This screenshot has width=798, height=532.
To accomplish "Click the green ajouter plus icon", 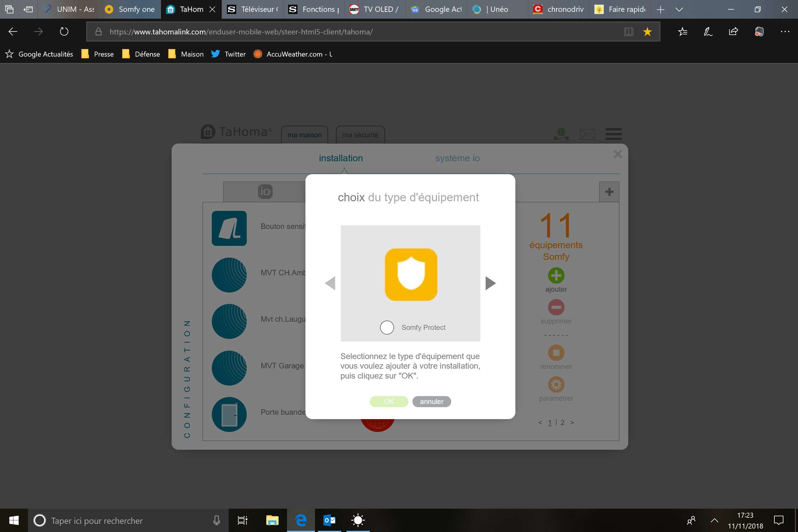I will click(x=556, y=275).
